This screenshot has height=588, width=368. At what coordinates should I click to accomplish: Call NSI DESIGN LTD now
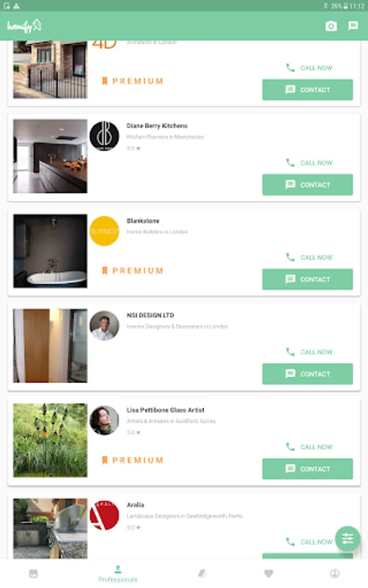(x=309, y=351)
